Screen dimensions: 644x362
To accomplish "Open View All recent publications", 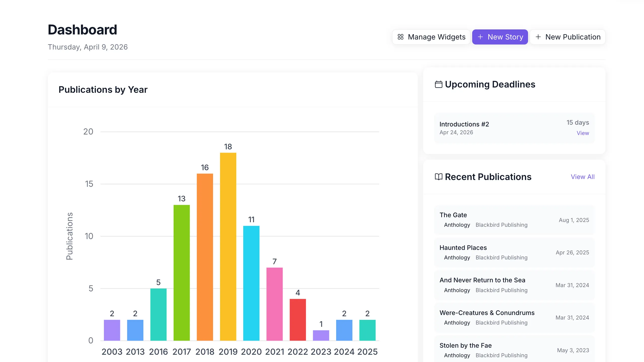I will coord(583,177).
